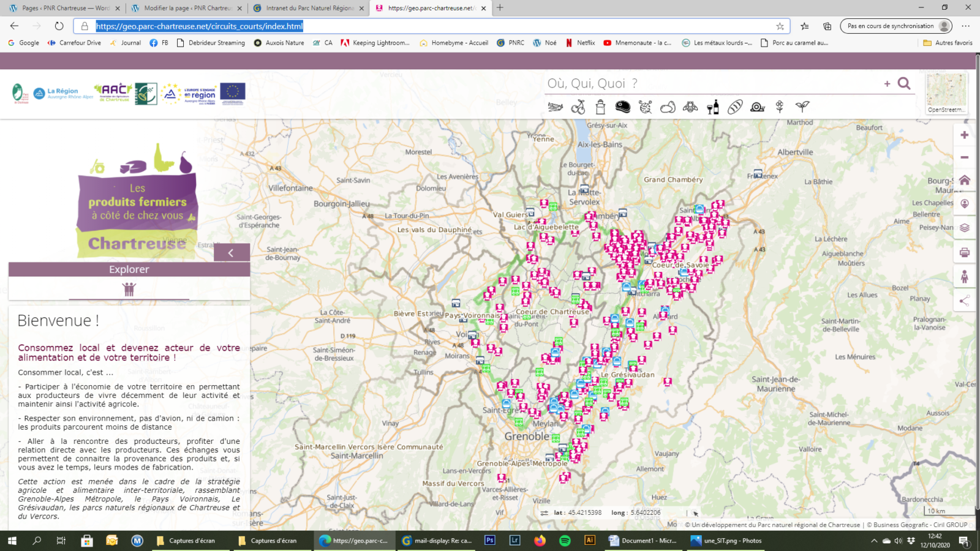Select the milk churn dairy category icon
Screen dimensions: 980x551
click(x=600, y=107)
